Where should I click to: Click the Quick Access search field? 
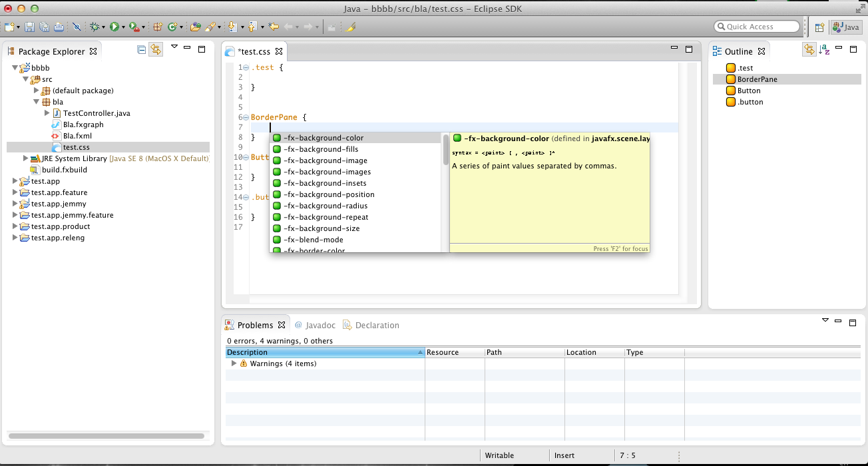(756, 27)
